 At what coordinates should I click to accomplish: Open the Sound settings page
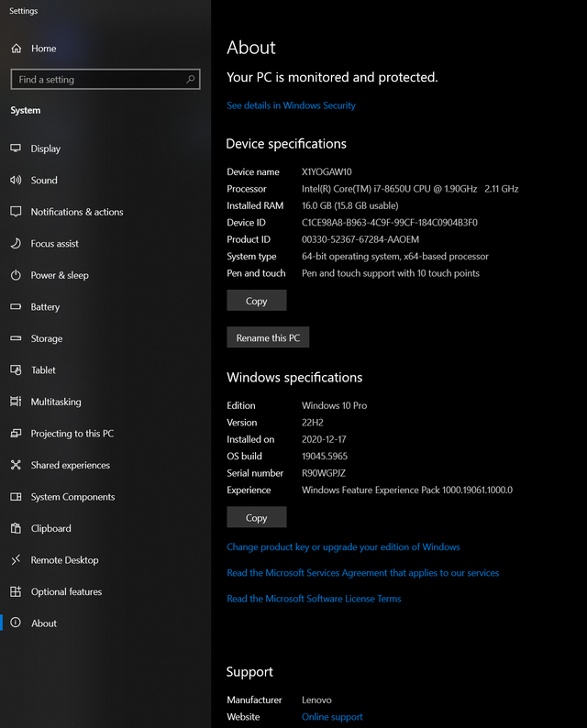[44, 180]
